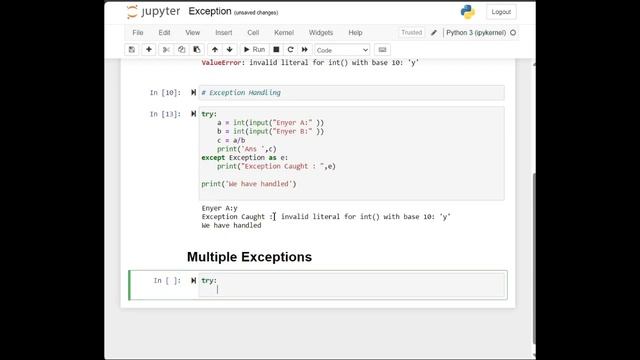
Task: Open the cell type Code dropdown
Action: tap(342, 50)
